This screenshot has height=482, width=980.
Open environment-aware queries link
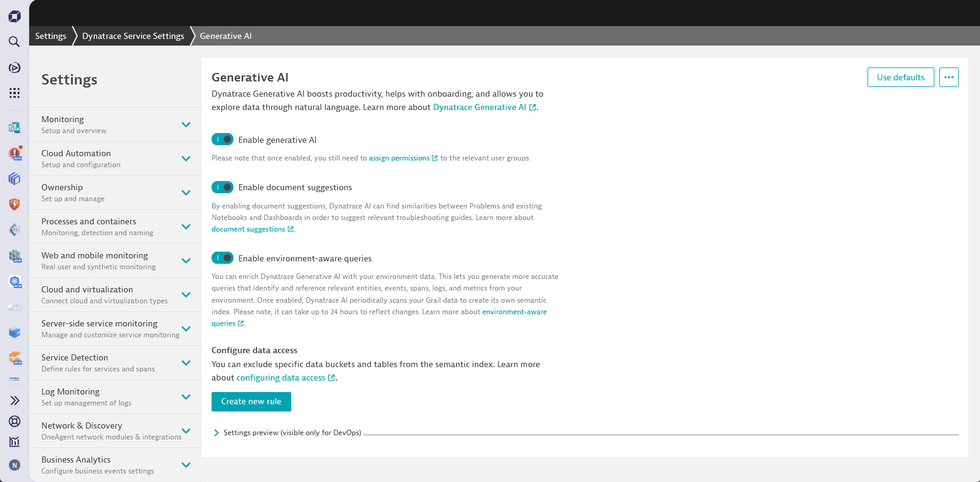tap(514, 312)
